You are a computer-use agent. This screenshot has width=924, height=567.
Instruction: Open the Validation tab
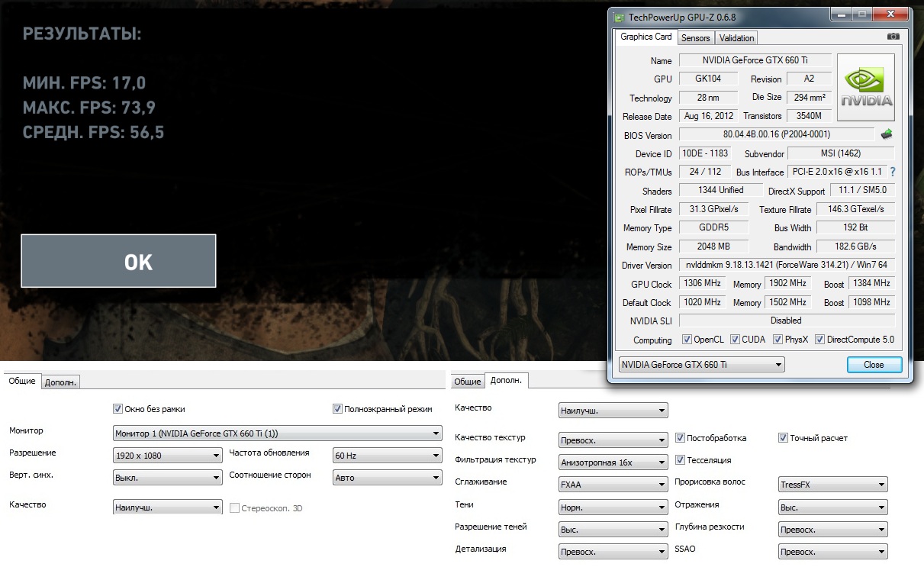coord(736,38)
